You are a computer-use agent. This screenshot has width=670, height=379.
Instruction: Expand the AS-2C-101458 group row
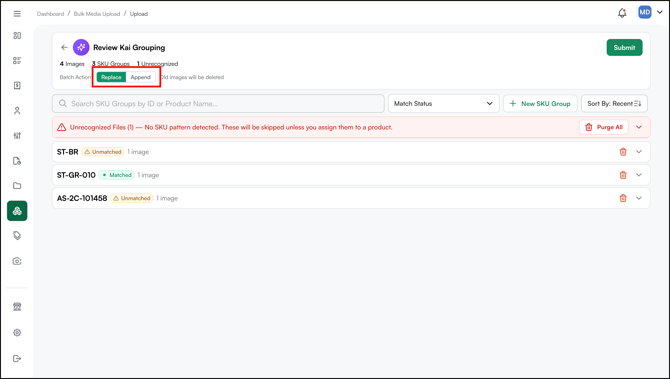[639, 198]
